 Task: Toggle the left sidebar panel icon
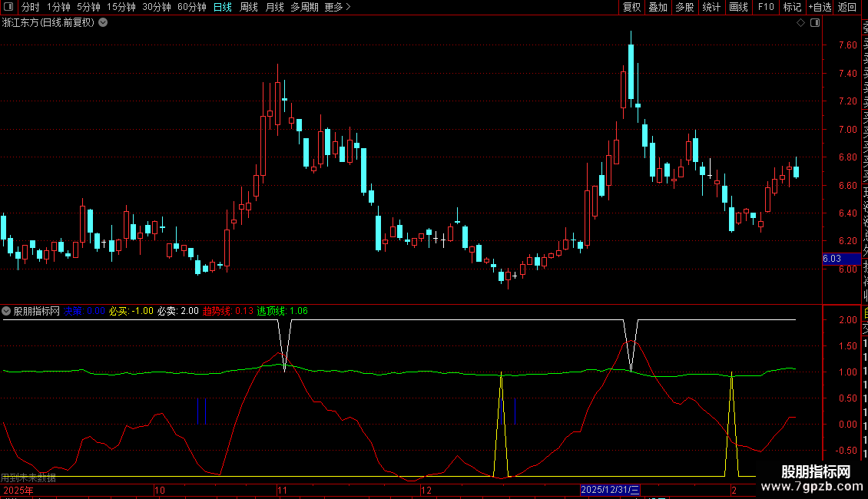coord(9,7)
